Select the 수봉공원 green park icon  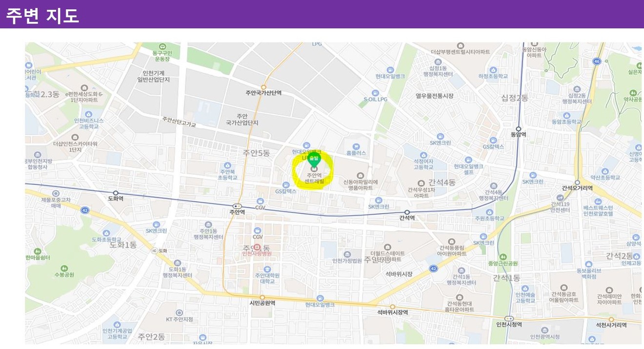point(64,268)
